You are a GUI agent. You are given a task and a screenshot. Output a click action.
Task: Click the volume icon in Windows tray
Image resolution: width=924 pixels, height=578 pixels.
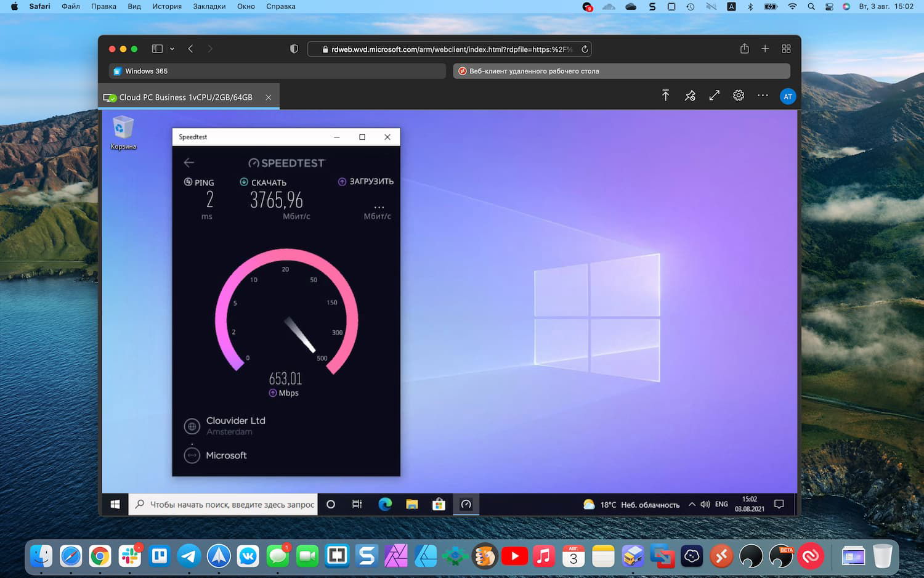705,505
